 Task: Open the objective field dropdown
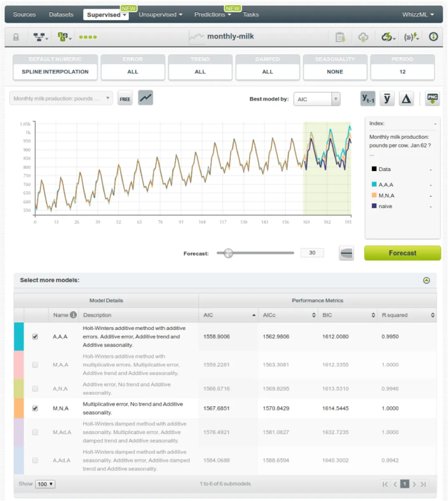tap(61, 99)
